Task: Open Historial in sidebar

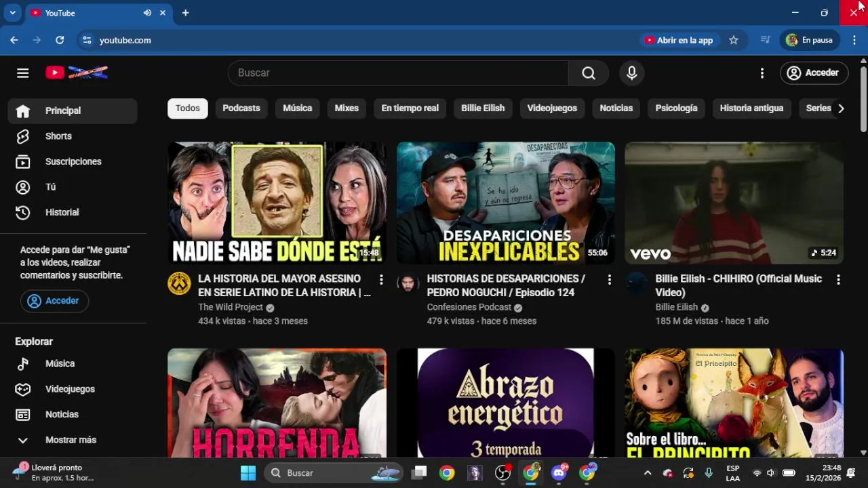Action: coord(73,212)
